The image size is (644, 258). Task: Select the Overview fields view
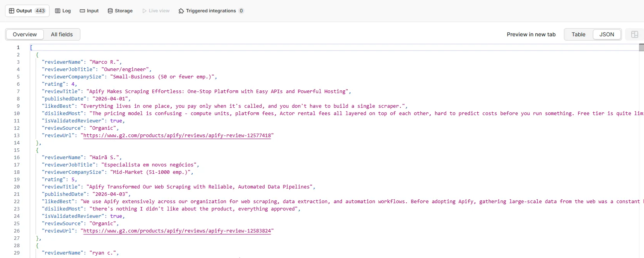pyautogui.click(x=25, y=34)
